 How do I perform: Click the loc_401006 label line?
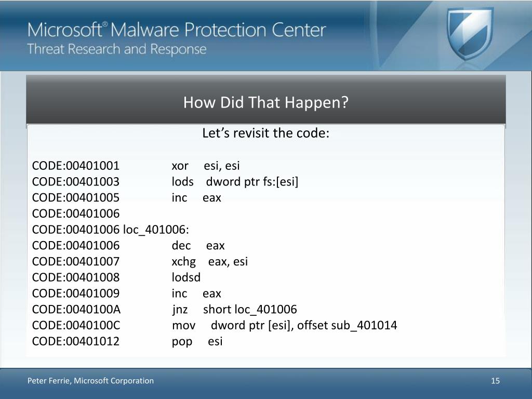(110, 230)
